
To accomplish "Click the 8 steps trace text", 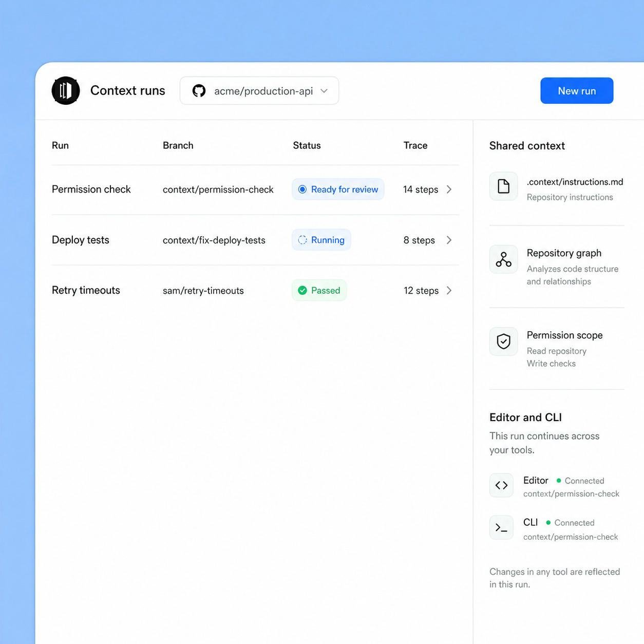I will (x=419, y=240).
